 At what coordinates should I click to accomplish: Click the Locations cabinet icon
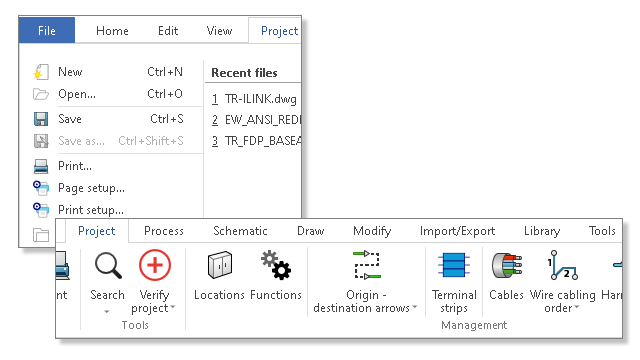pyautogui.click(x=220, y=265)
